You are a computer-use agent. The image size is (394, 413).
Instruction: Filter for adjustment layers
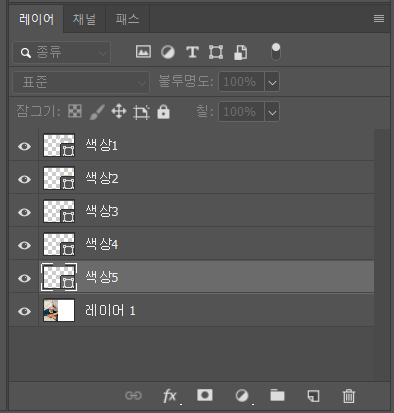168,52
